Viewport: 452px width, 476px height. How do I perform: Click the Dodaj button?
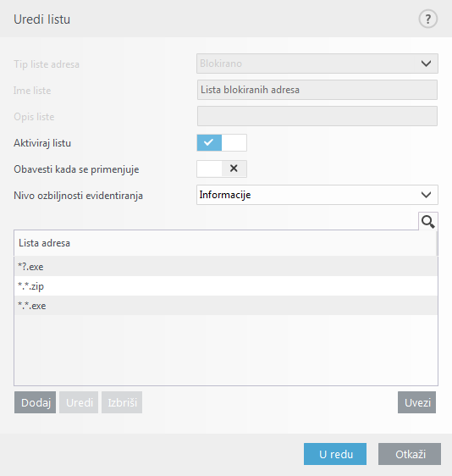[x=36, y=402]
